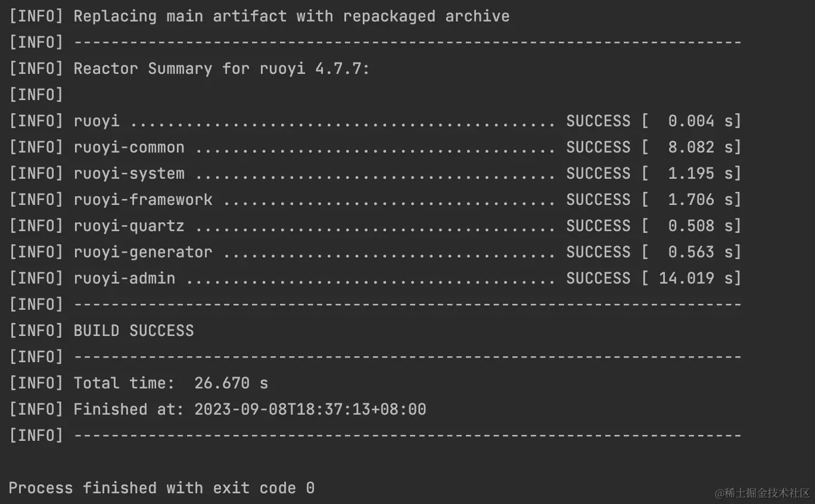
Task: Click the ruoyi-quartz module name
Action: click(129, 226)
